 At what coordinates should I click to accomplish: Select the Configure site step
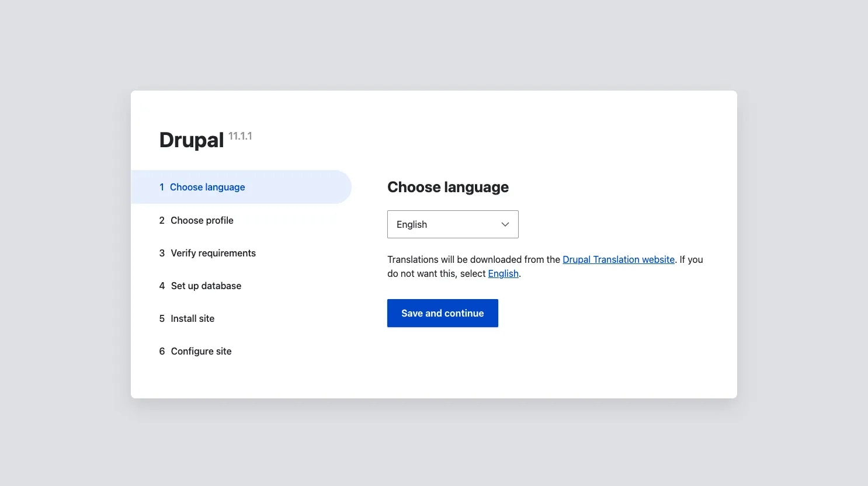pos(196,351)
